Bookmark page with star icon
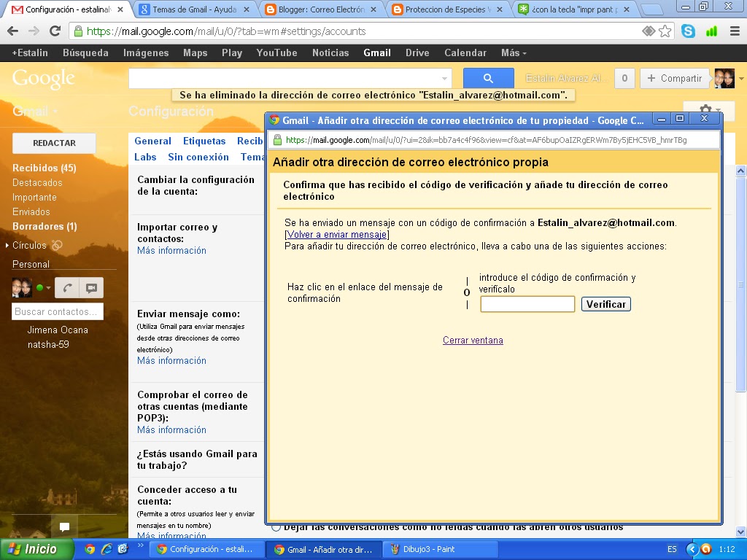This screenshot has width=747, height=560. (x=665, y=31)
